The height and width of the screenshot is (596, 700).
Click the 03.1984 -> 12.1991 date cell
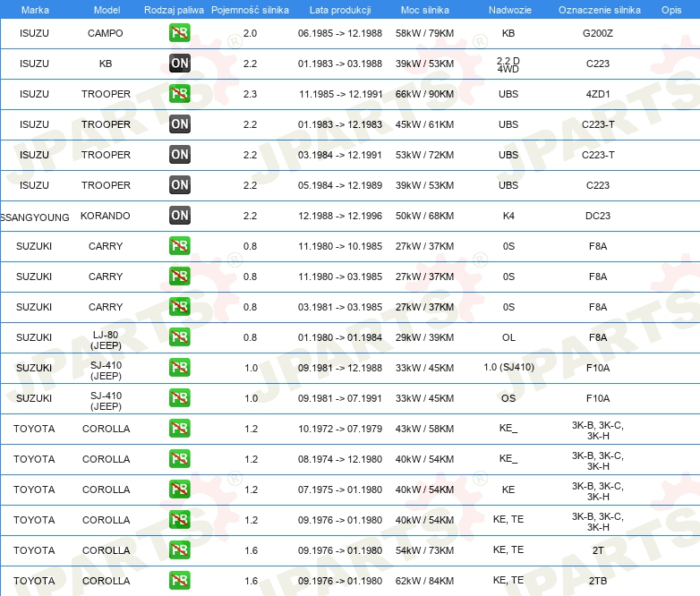point(340,155)
